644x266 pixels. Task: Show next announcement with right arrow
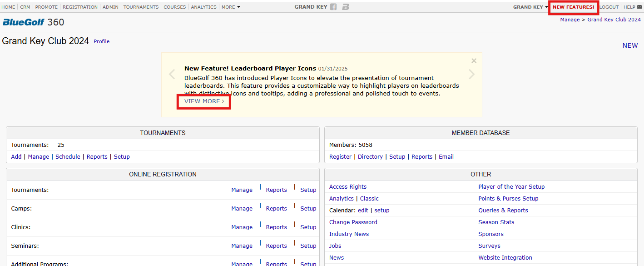tap(471, 74)
